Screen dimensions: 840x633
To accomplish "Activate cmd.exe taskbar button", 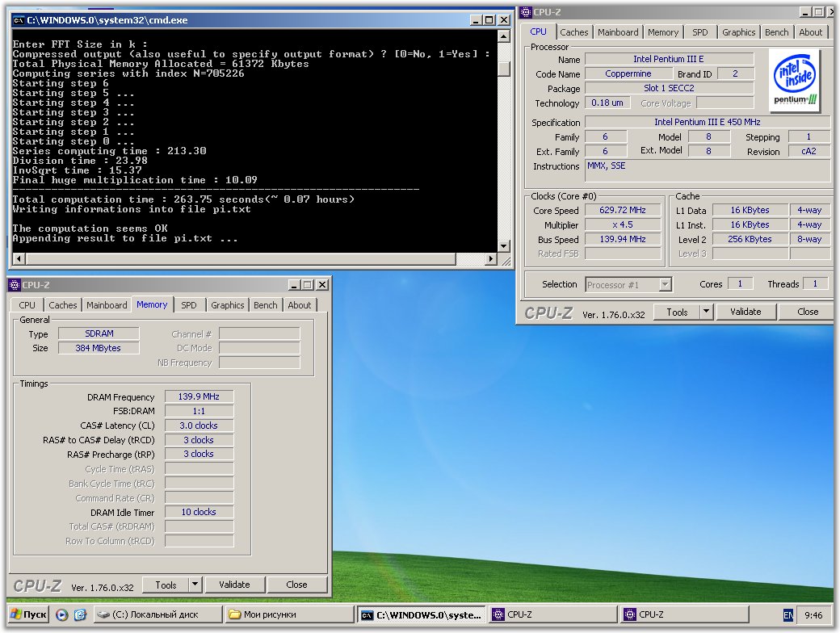I will click(422, 614).
